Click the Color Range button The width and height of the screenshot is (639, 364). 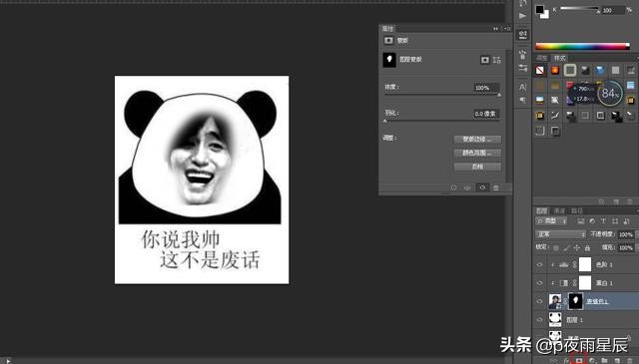point(477,154)
